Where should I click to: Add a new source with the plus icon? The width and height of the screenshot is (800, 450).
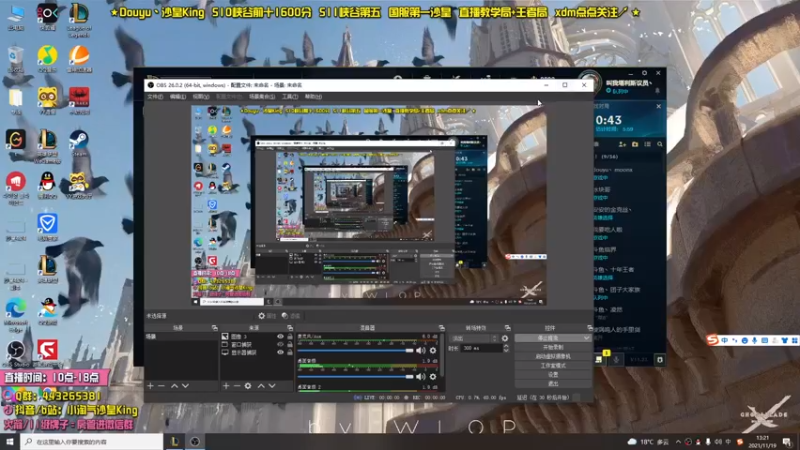[x=226, y=386]
